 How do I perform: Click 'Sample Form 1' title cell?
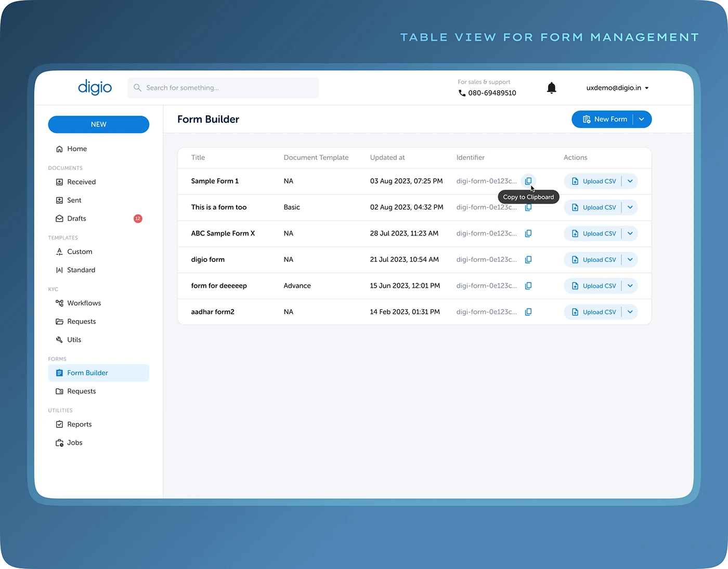click(215, 181)
